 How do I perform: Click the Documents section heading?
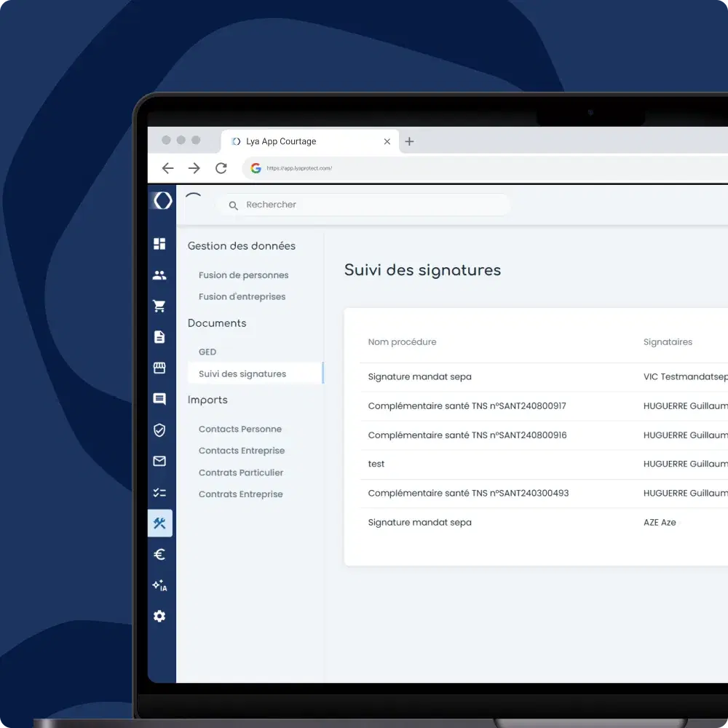pos(217,323)
